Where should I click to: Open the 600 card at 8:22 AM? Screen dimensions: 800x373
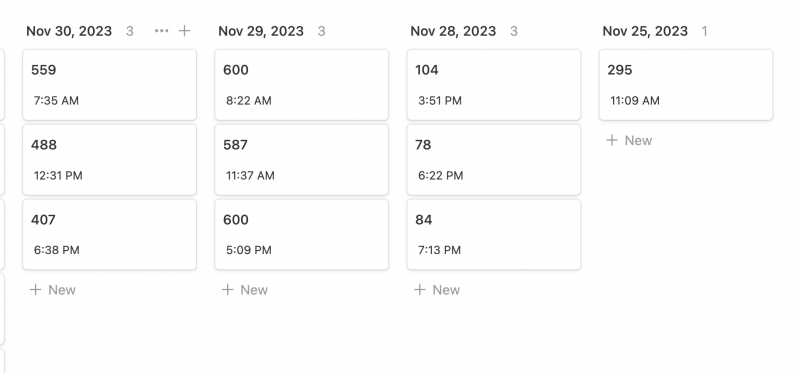pos(302,85)
